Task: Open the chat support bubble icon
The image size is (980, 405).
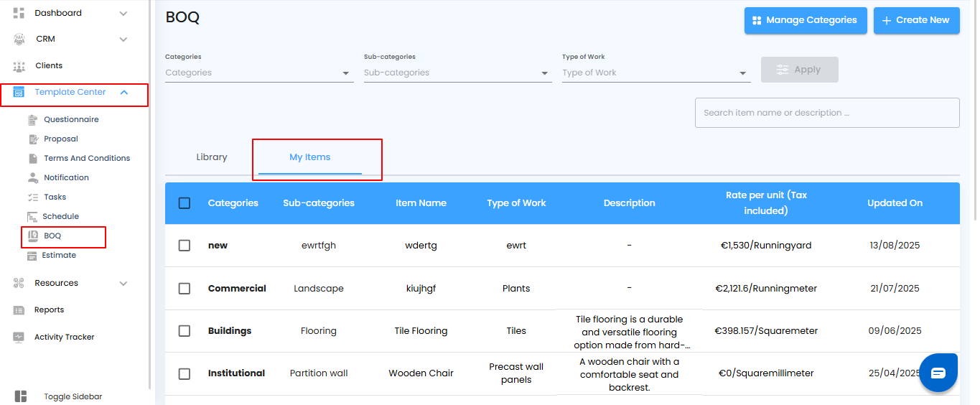Action: coord(938,373)
